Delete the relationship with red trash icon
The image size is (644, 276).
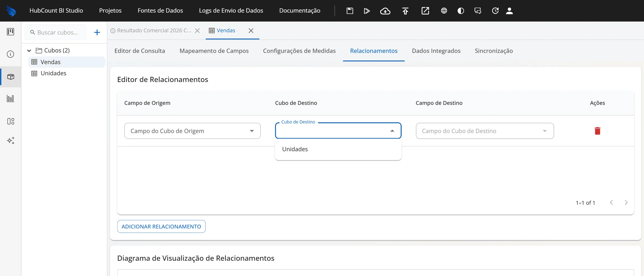click(597, 131)
